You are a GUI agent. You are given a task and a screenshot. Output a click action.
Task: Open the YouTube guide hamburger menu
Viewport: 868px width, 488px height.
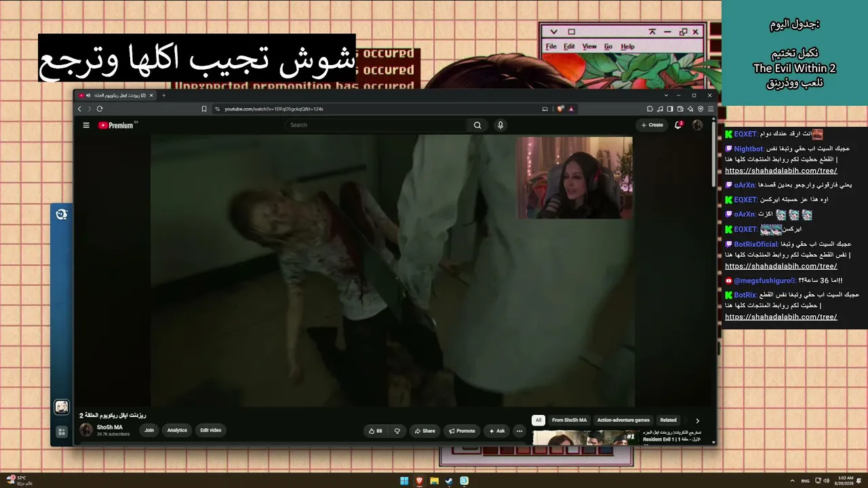(x=86, y=125)
